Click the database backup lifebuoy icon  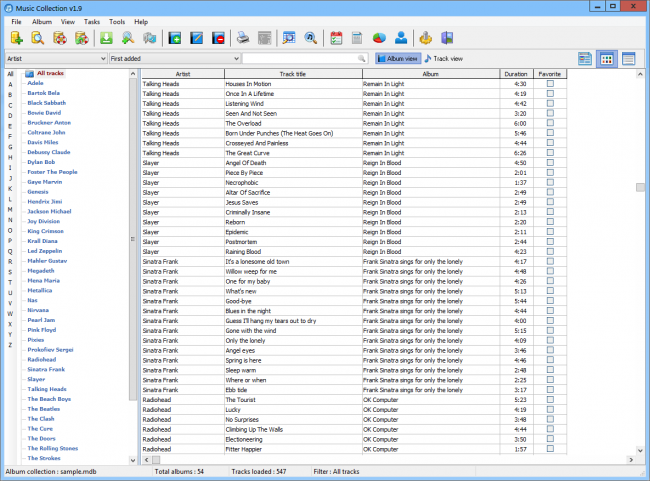click(x=60, y=38)
